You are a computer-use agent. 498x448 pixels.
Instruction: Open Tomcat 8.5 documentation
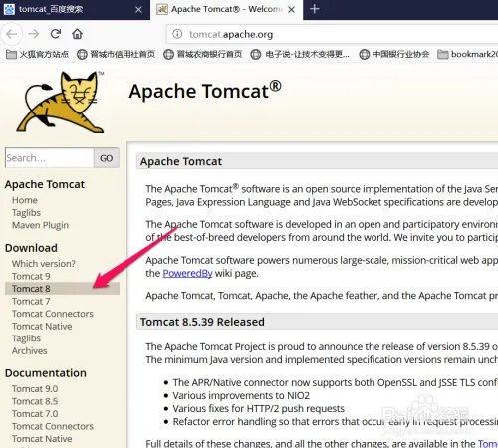35,401
